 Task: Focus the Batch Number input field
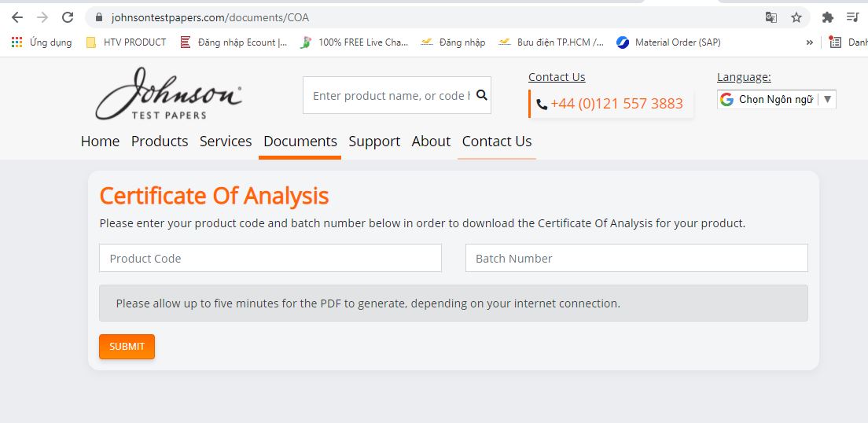636,258
